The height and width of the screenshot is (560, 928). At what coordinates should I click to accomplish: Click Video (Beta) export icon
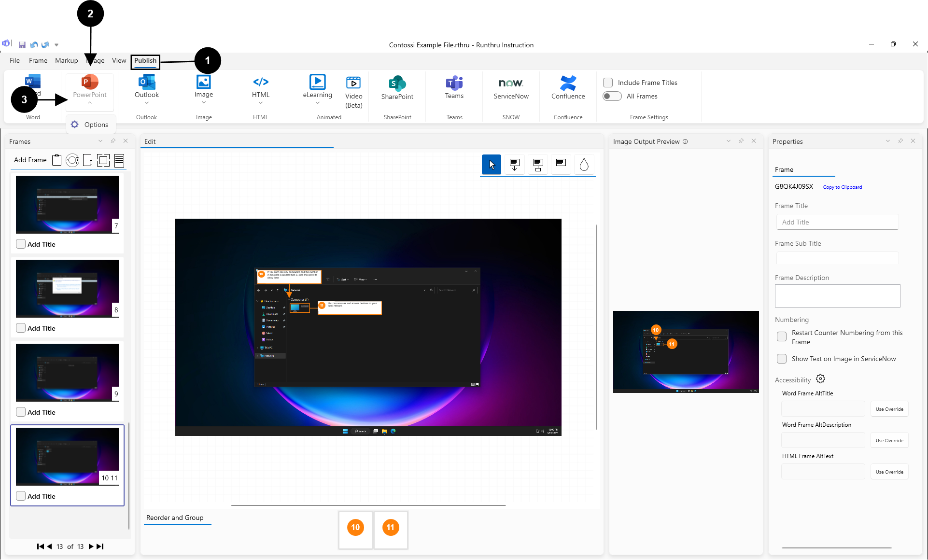(x=353, y=83)
